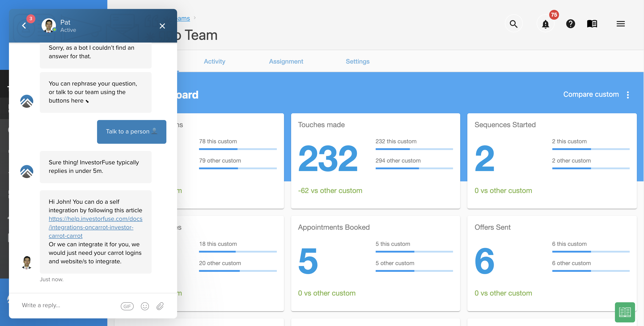Go back to chat conversations list
This screenshot has height=326, width=644.
pyautogui.click(x=24, y=26)
